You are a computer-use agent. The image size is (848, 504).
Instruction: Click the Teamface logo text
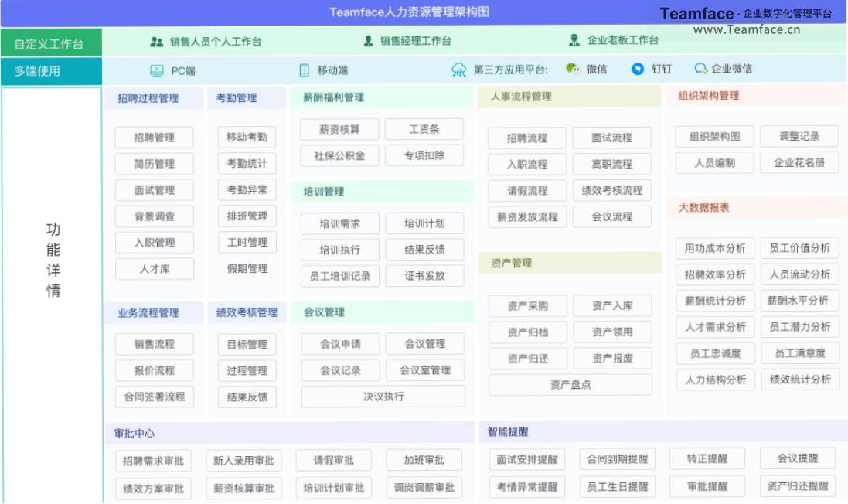click(696, 13)
